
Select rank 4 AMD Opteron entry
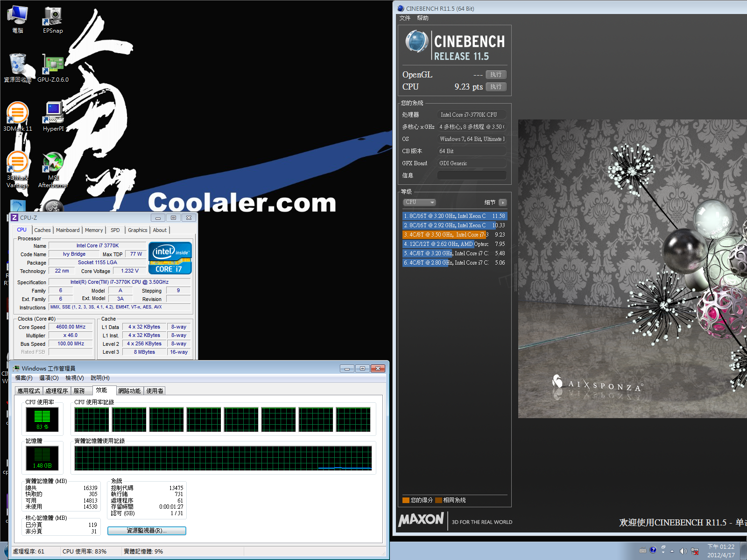coord(455,244)
